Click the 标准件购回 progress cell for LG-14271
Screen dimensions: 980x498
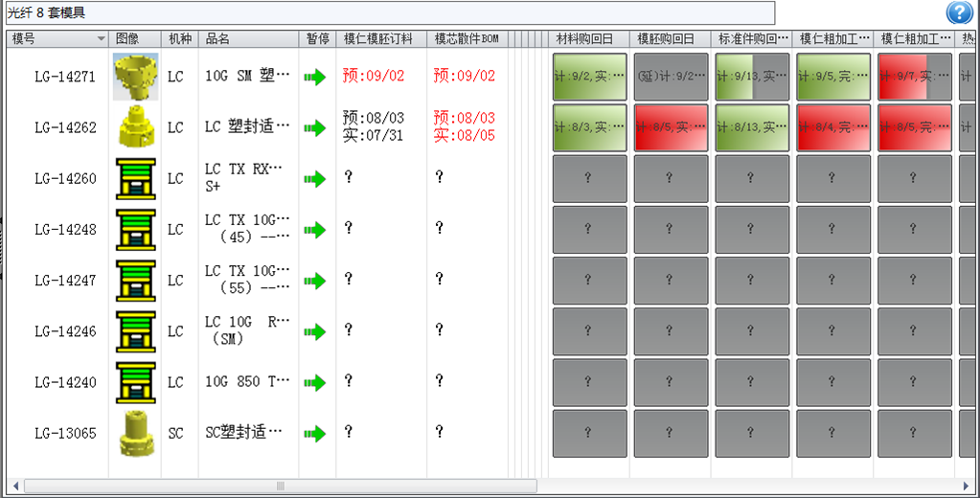[x=752, y=77]
